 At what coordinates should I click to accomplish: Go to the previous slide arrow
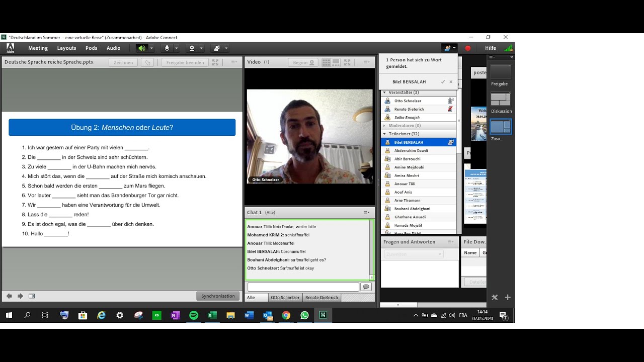[9, 296]
